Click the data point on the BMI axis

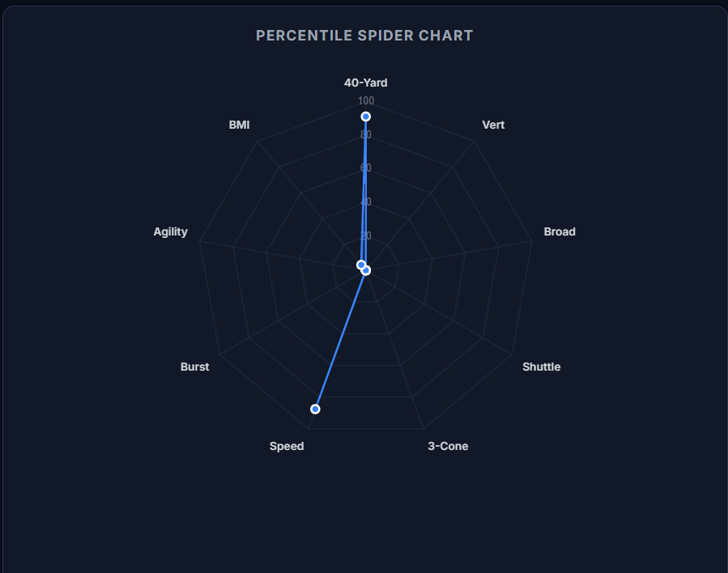(x=361, y=265)
